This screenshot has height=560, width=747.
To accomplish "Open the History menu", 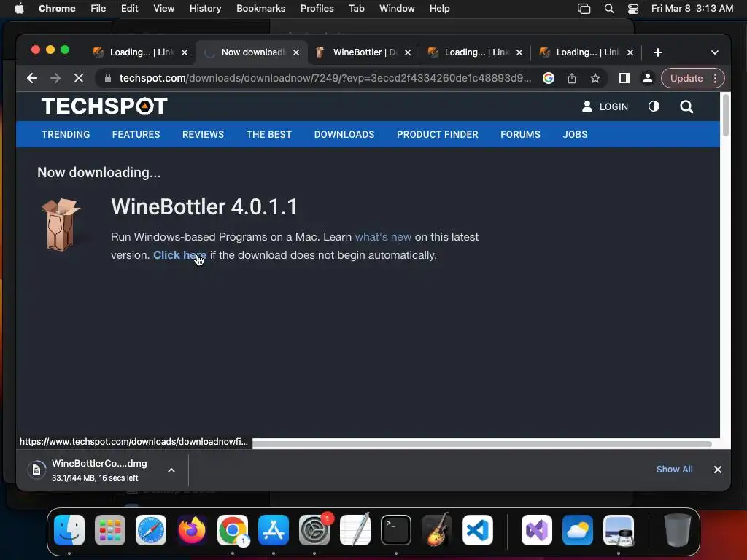I will [x=205, y=8].
